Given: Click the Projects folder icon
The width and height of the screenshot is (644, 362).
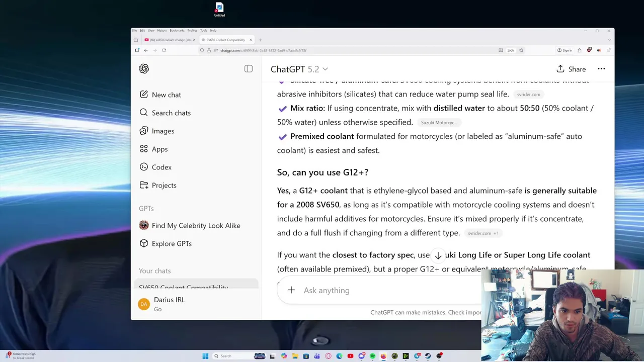Looking at the screenshot, I should pyautogui.click(x=144, y=185).
